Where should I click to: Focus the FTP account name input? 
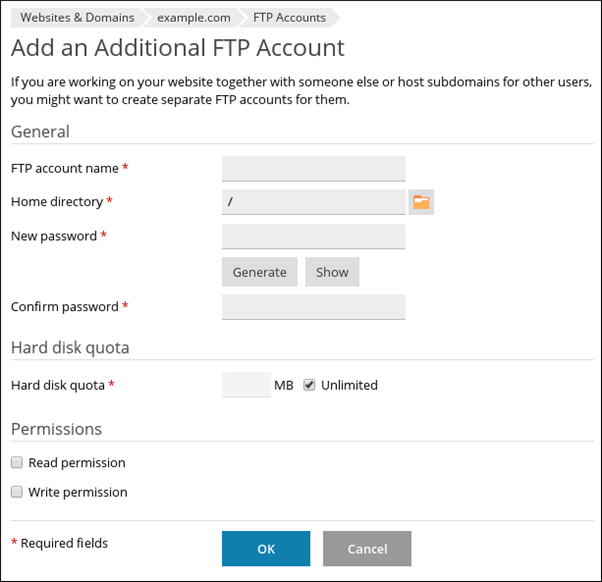(313, 168)
